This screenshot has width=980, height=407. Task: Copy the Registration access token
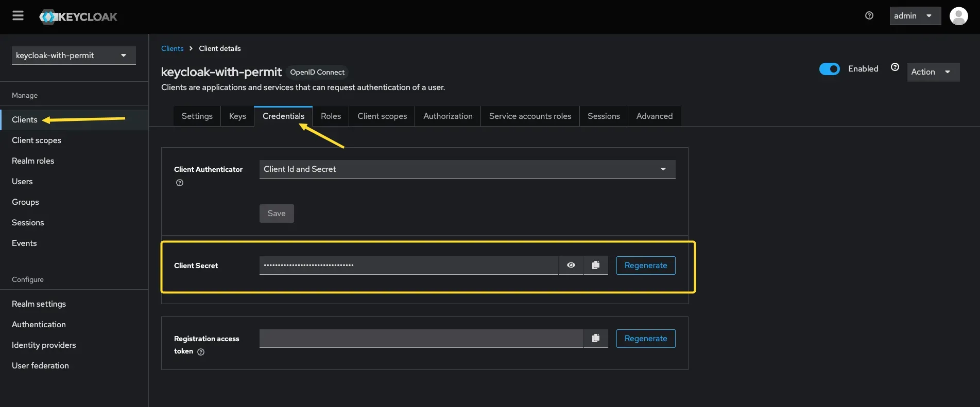(596, 338)
